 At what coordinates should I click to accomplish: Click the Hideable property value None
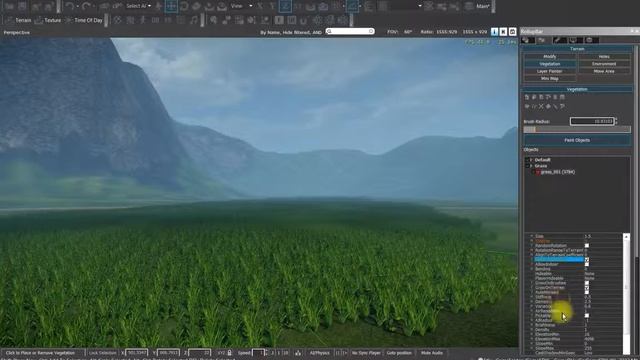tap(589, 274)
